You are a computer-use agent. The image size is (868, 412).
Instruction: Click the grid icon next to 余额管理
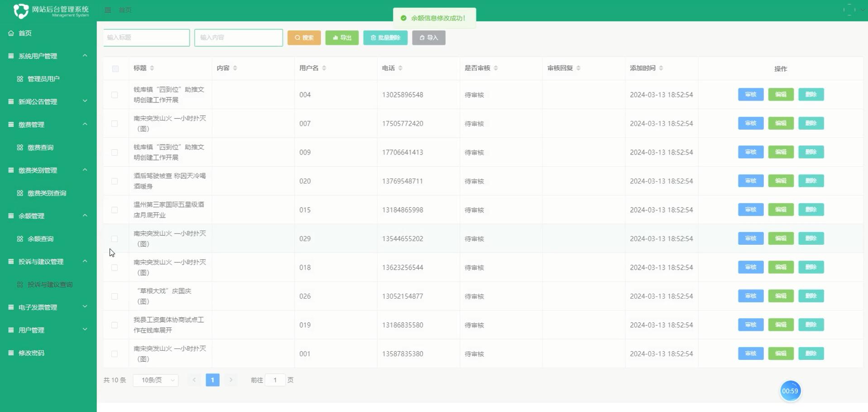[x=11, y=216]
